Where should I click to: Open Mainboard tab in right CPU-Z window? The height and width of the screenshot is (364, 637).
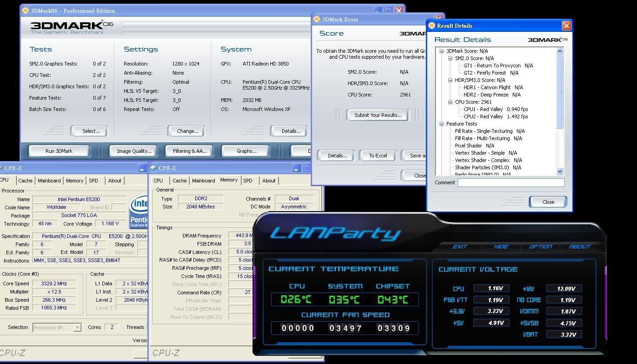(x=203, y=181)
